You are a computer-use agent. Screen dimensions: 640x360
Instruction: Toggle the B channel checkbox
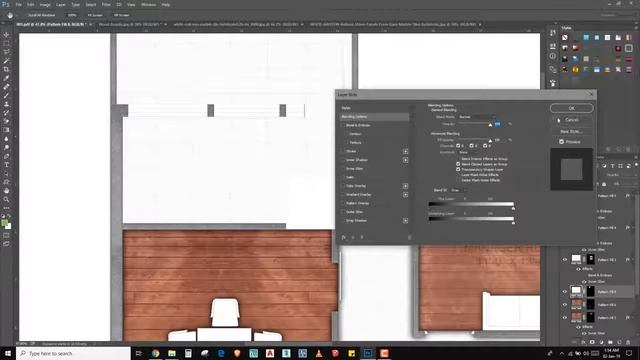485,146
